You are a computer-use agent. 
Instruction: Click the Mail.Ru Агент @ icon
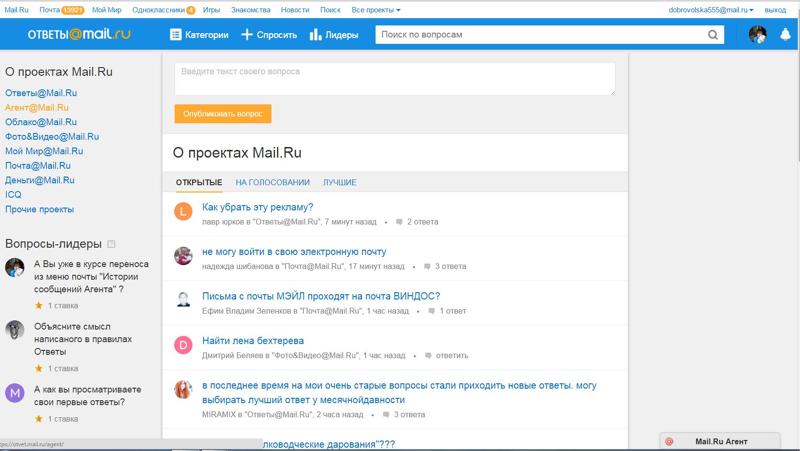coord(669,442)
